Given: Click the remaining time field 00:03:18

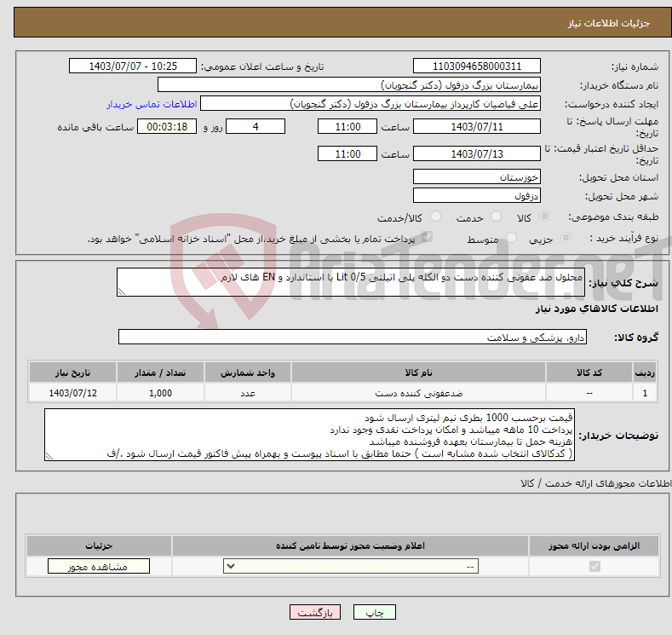Looking at the screenshot, I should (167, 126).
